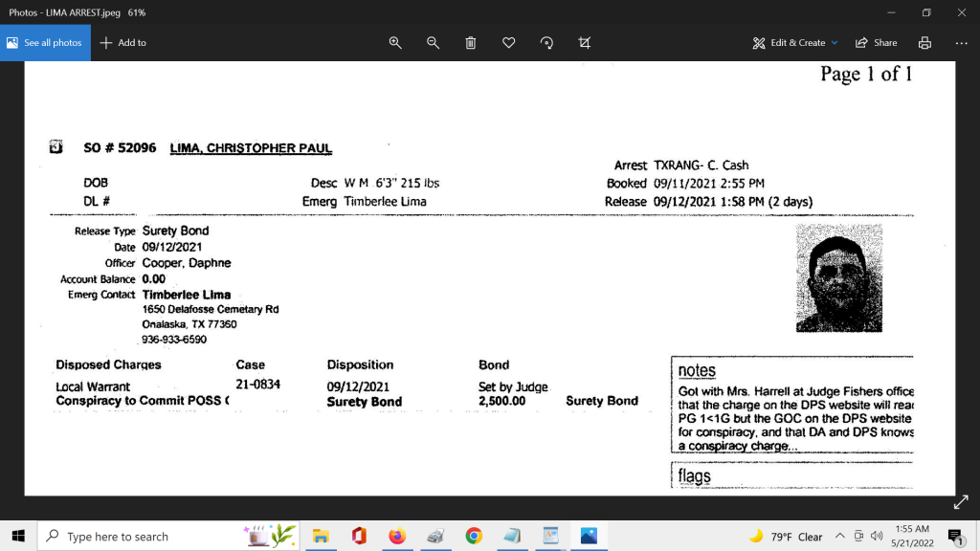Open the volume control
This screenshot has width=980, height=551.
click(877, 536)
